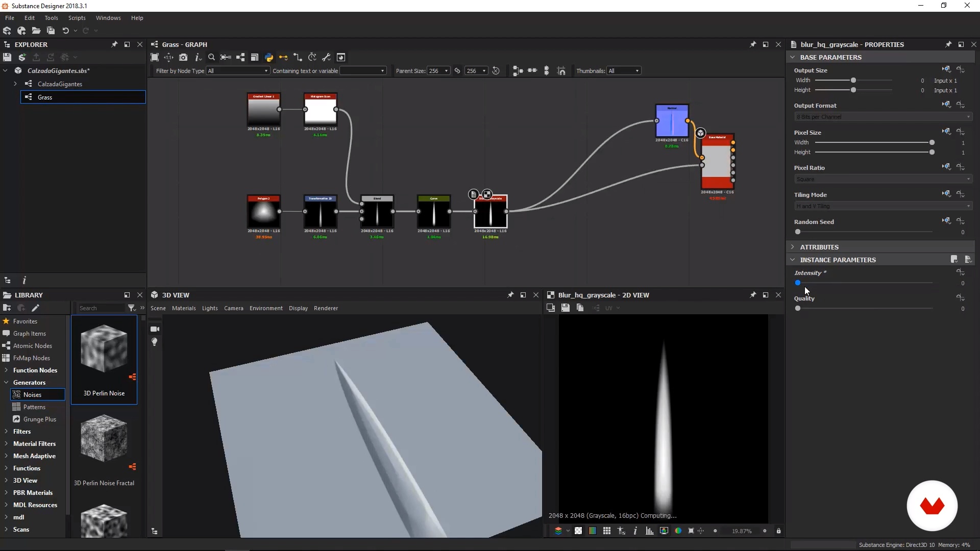This screenshot has height=551, width=980.
Task: Click the pencil edit icon in Library toolbar
Action: 35,308
